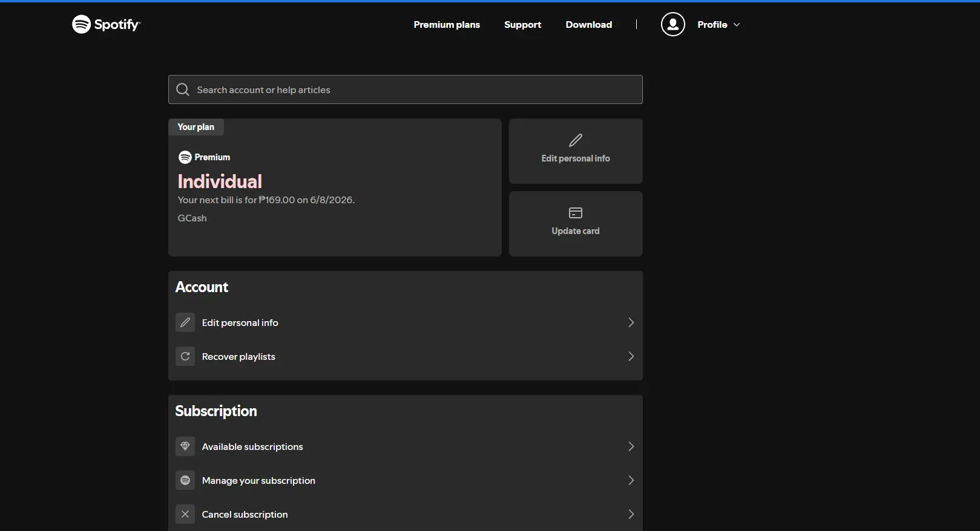Select Cancel subscription link
Screen dimensions: 980x531
point(245,515)
